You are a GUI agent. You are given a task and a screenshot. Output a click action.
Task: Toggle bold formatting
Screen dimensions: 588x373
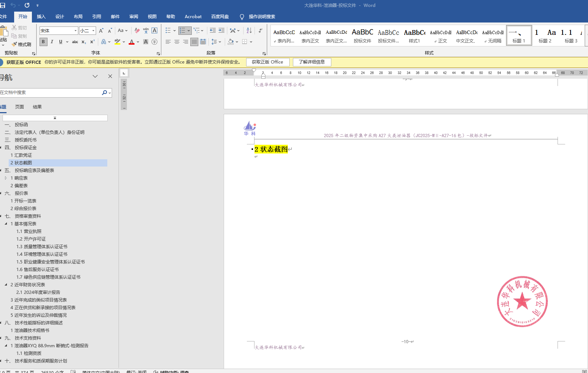(43, 42)
